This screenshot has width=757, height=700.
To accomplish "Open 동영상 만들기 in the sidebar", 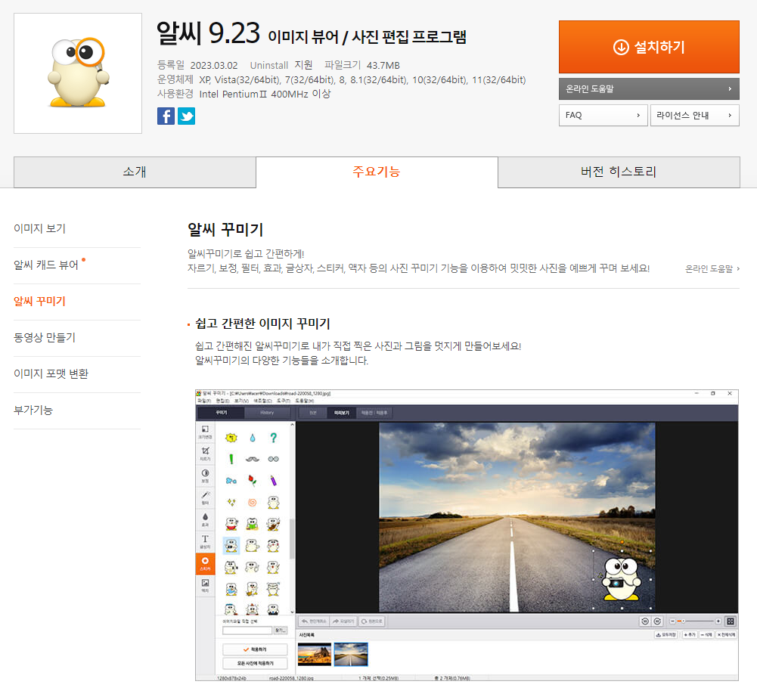I will (x=45, y=337).
